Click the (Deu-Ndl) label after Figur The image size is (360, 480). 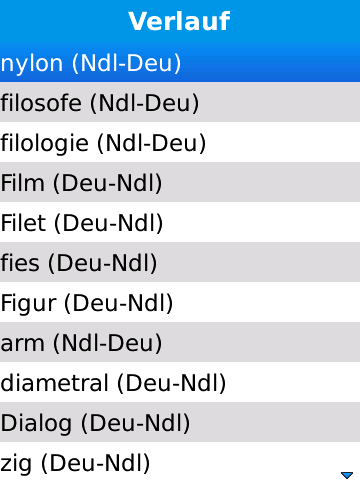click(119, 303)
